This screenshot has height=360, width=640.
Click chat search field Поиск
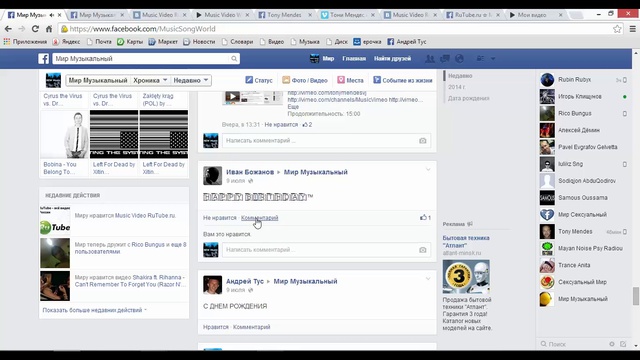[571, 344]
